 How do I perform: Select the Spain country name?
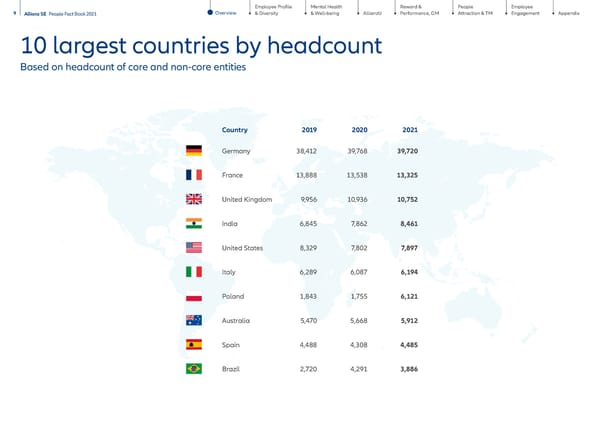(x=231, y=345)
